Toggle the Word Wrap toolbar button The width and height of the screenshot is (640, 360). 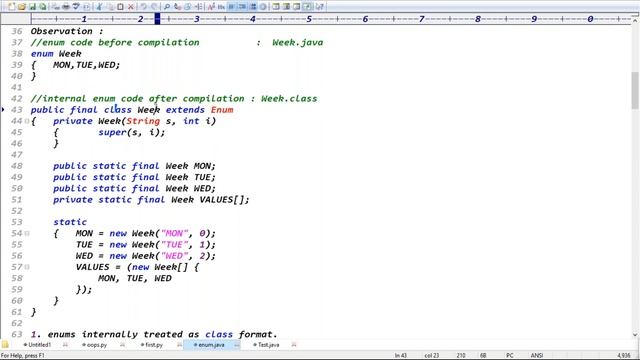point(231,7)
